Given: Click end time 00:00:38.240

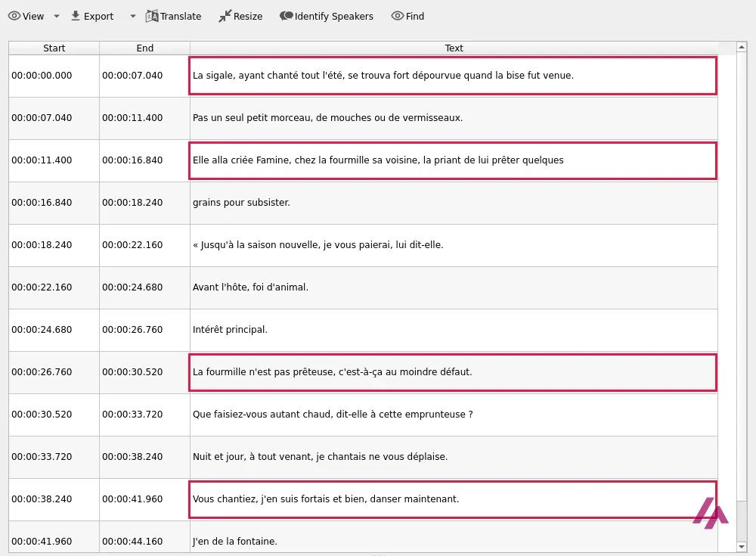Looking at the screenshot, I should (132, 457).
